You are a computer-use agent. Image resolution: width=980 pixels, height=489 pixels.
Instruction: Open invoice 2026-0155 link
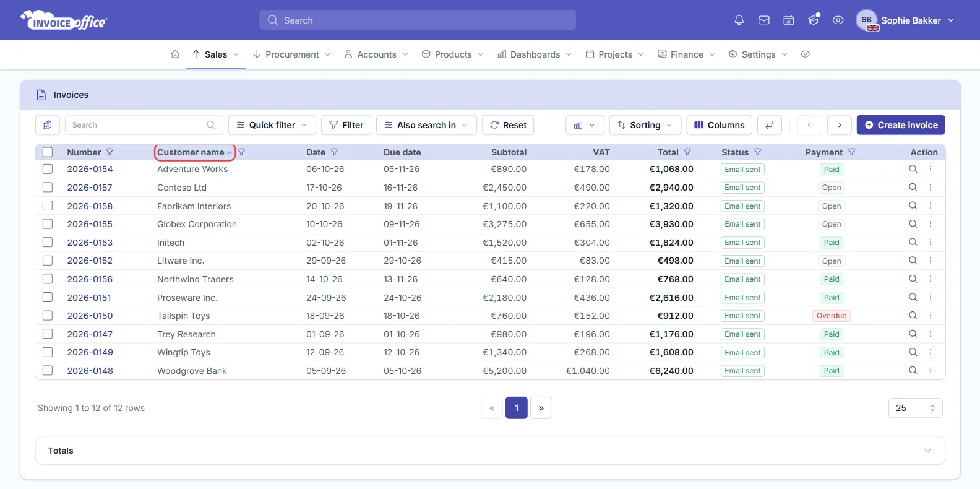[x=90, y=224]
